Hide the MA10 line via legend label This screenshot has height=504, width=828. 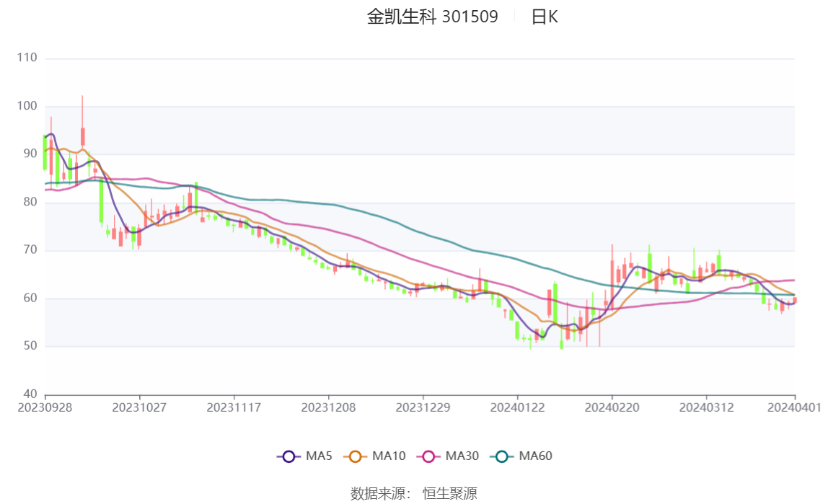pos(389,456)
